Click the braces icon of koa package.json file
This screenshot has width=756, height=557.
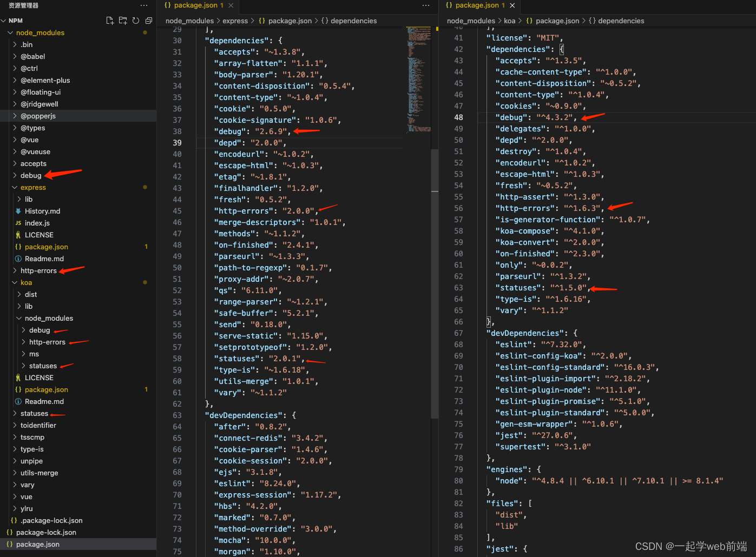pos(18,389)
